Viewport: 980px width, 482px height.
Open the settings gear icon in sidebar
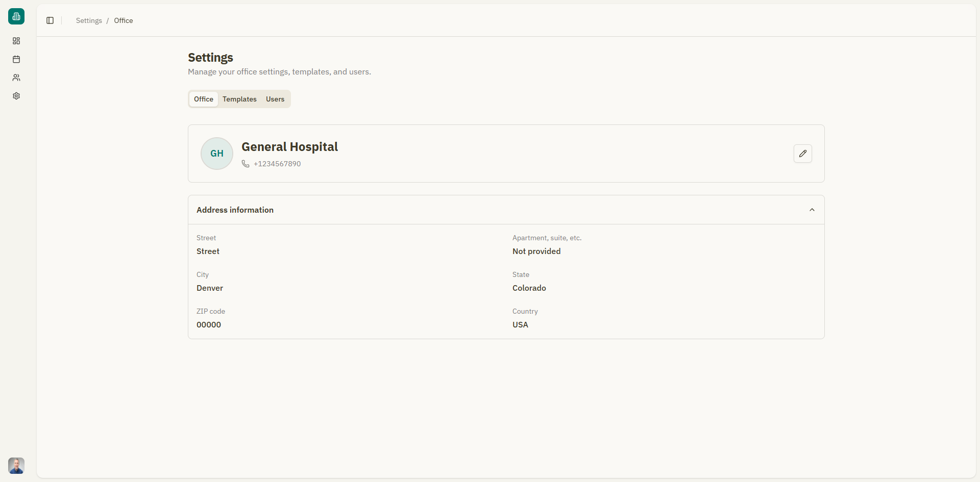tap(16, 96)
